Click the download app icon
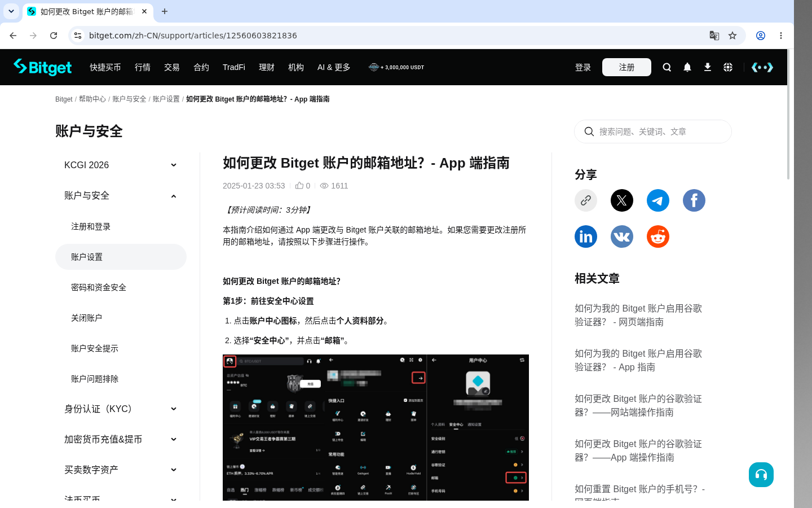Screen dimensions: 812x508 coord(708,67)
